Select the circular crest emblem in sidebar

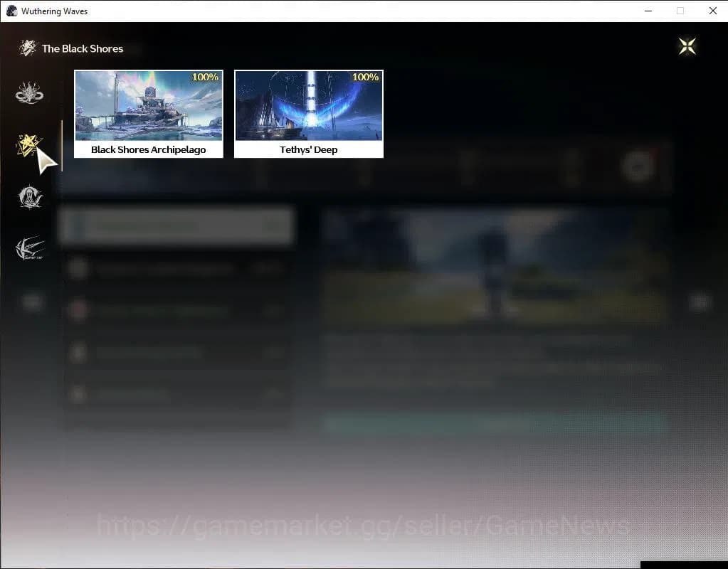tap(30, 197)
